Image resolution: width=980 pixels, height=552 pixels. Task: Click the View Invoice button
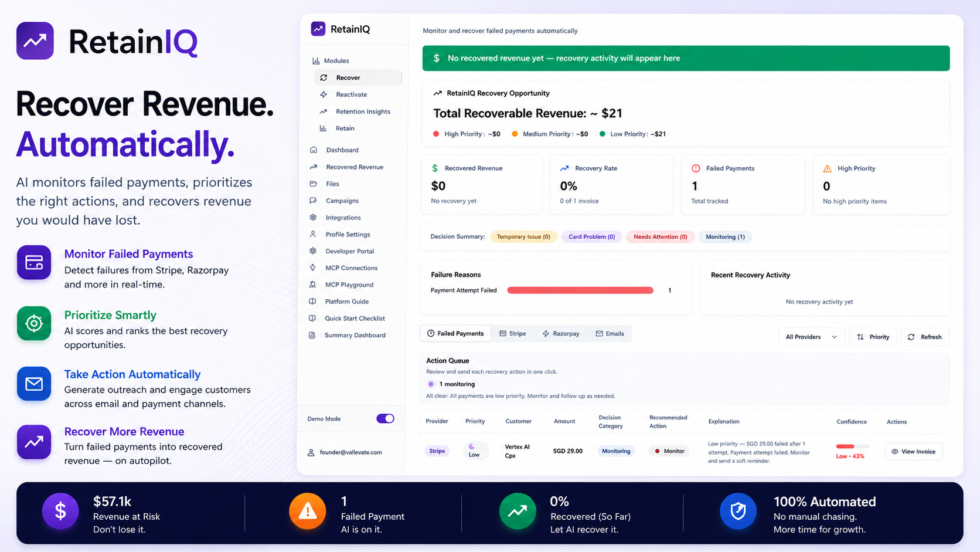[x=914, y=452]
